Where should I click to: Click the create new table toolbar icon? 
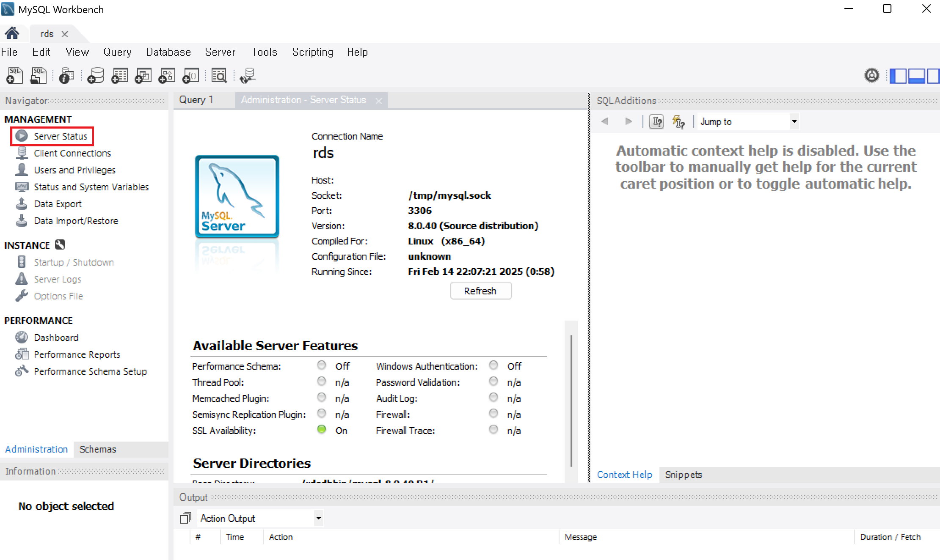point(119,76)
